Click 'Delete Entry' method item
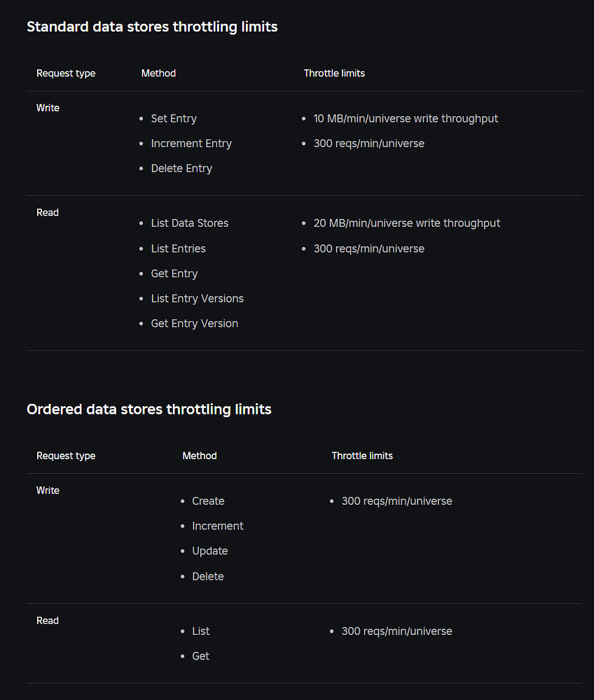The image size is (594, 700). (x=181, y=169)
